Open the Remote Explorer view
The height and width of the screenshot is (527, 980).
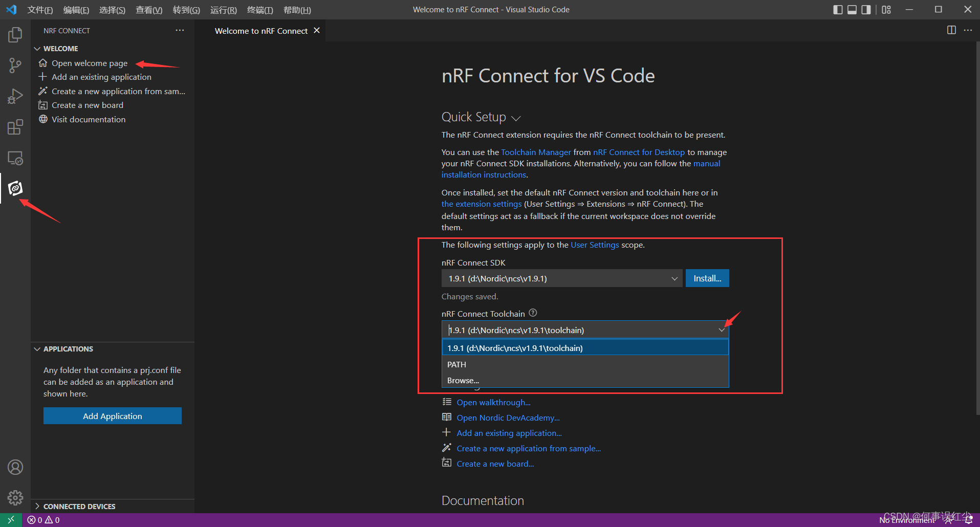click(x=15, y=158)
